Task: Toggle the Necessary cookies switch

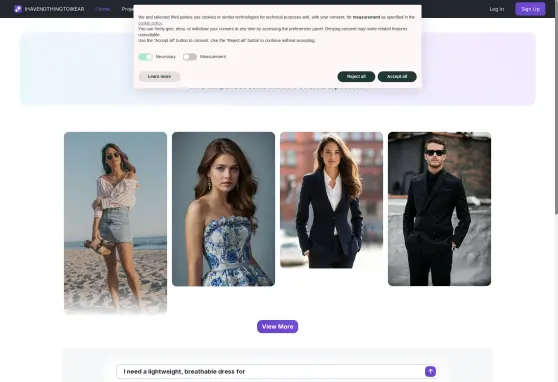Action: 145,57
